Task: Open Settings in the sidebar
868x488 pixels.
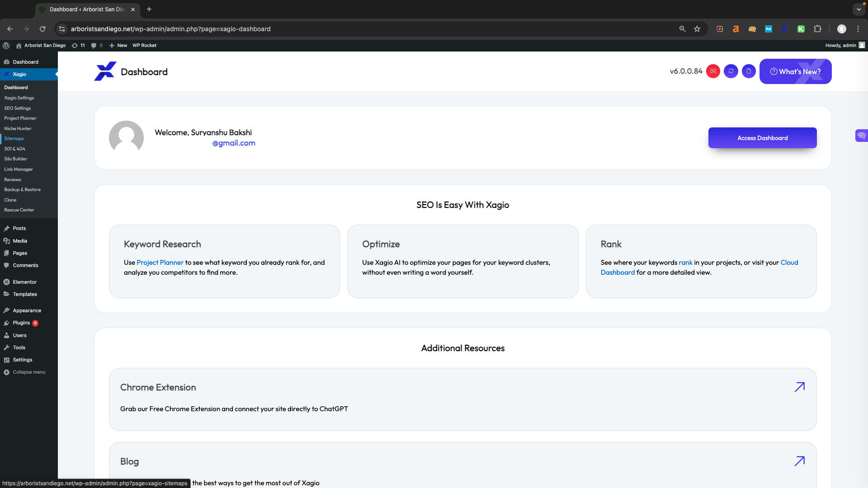Action: 29,360
